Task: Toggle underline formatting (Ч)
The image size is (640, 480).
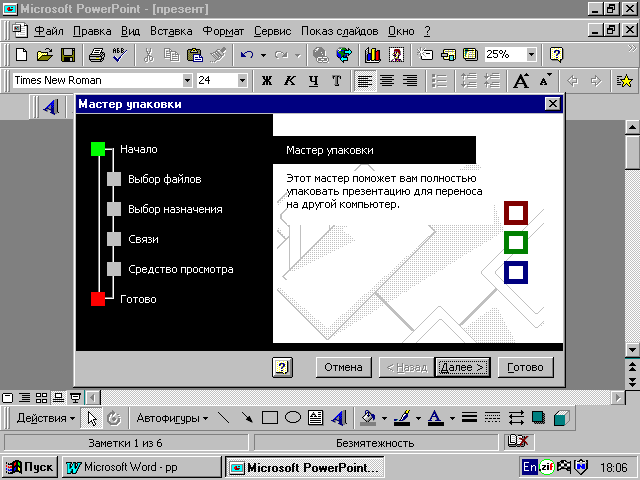Action: (313, 80)
